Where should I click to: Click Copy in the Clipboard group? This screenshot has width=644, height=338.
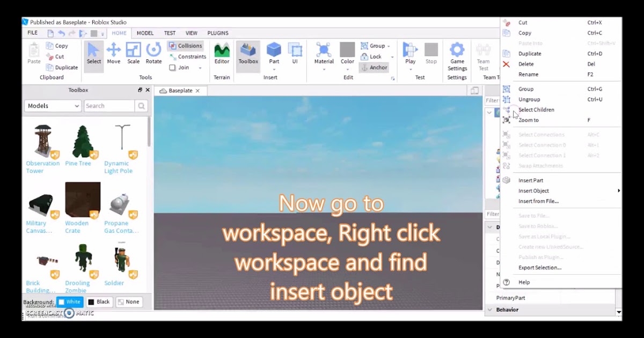click(x=57, y=46)
